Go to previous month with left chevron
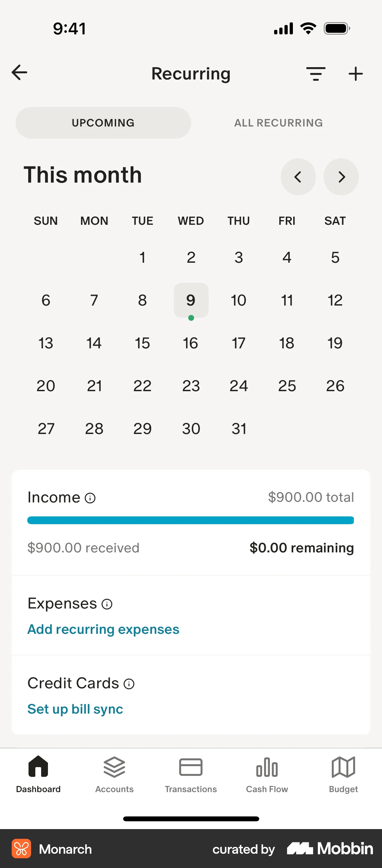Image resolution: width=382 pixels, height=868 pixels. coord(298,177)
